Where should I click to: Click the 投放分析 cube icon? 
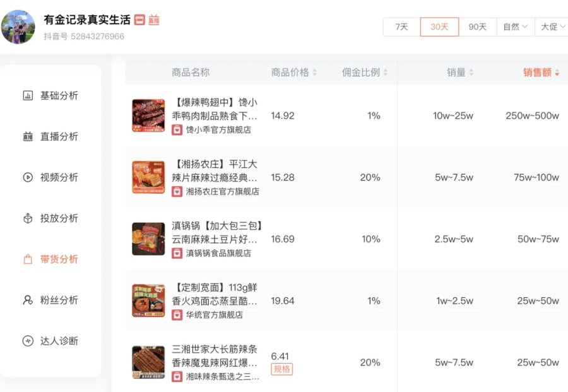28,218
